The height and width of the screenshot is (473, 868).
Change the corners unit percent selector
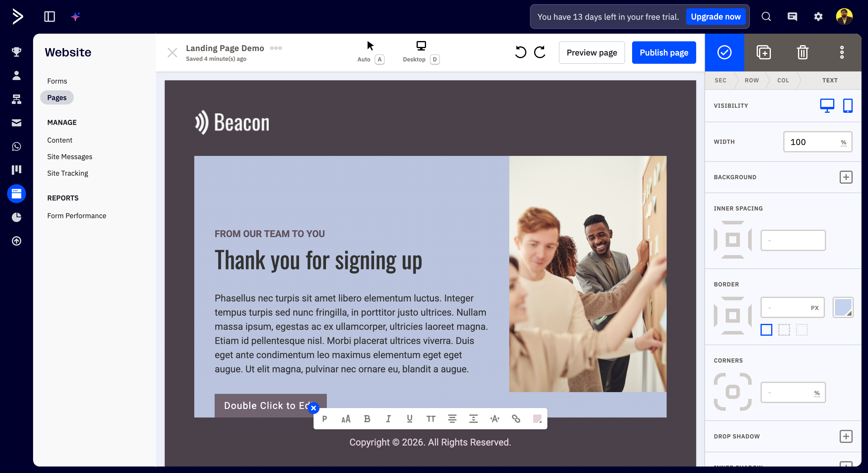coord(817,393)
